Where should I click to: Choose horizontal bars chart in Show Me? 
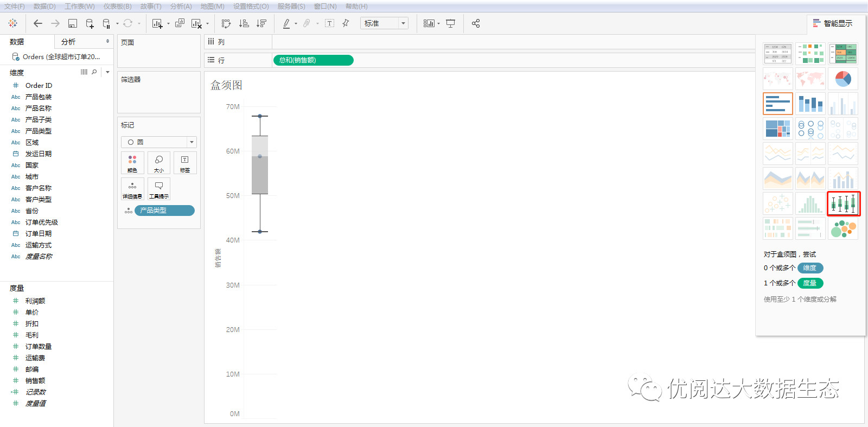(x=778, y=104)
